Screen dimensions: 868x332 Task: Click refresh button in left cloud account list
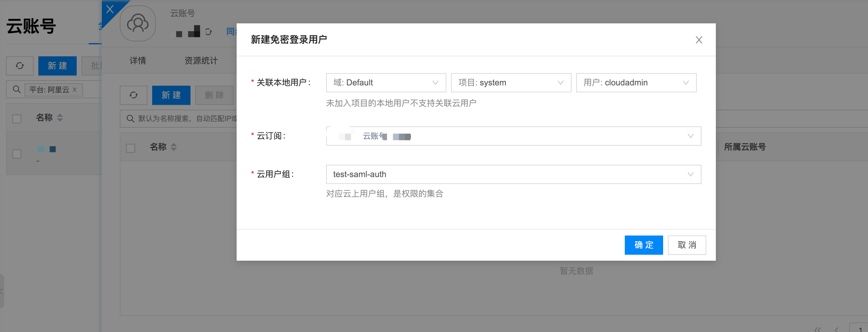19,66
